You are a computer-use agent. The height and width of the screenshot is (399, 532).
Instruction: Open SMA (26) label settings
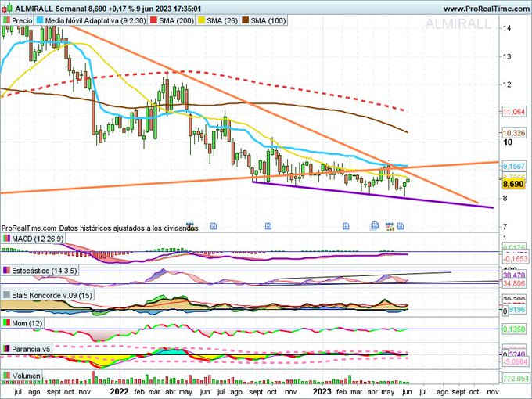[x=222, y=20]
